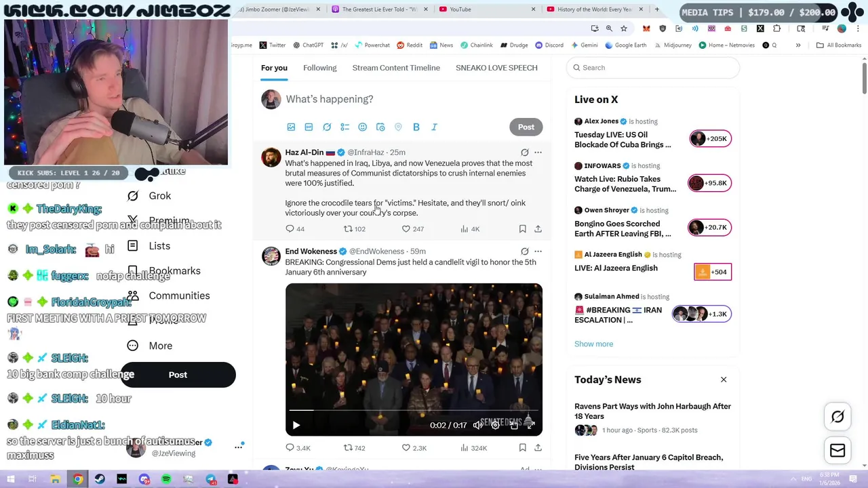Open the Alex Jones live broadcast

pyautogui.click(x=652, y=134)
